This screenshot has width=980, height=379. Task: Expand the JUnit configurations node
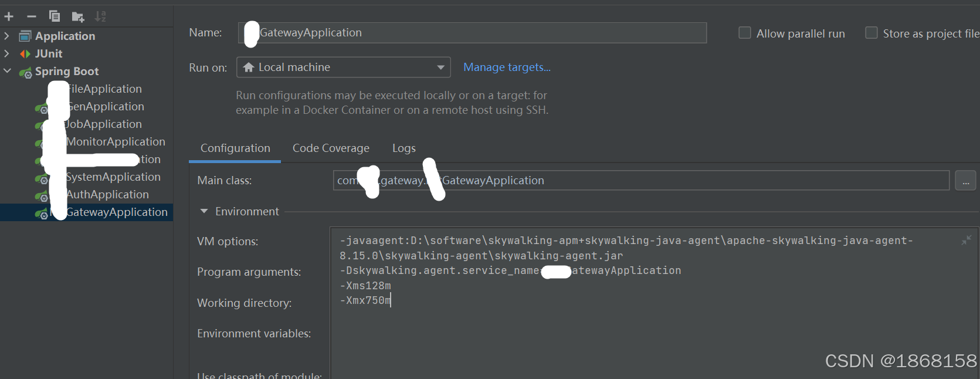click(6, 53)
